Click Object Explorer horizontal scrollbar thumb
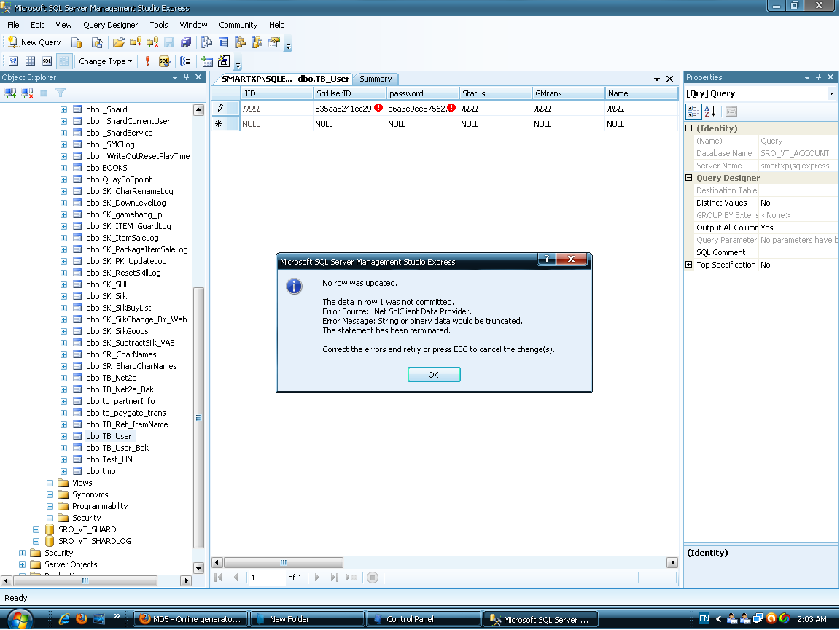Viewport: 840px width, 630px height. (85, 580)
